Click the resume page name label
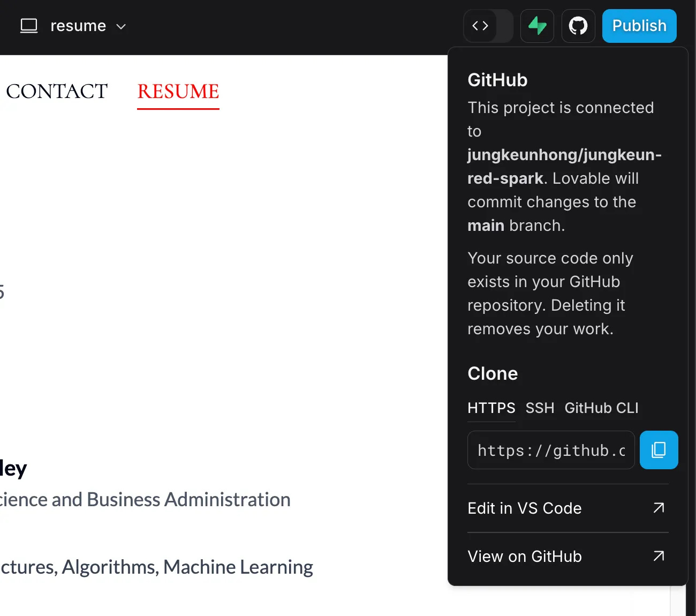The image size is (696, 616). pyautogui.click(x=78, y=26)
